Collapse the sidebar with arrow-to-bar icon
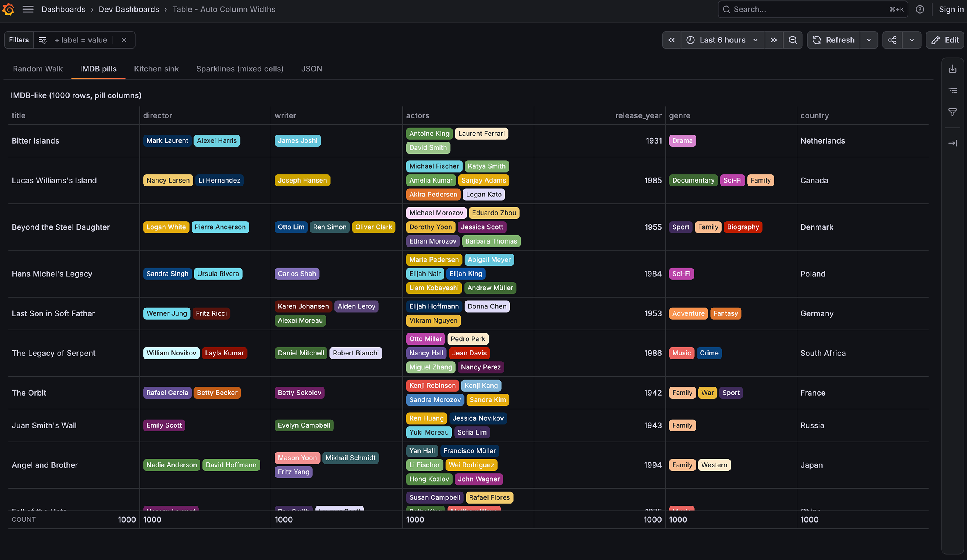The width and height of the screenshot is (967, 560). tap(953, 143)
